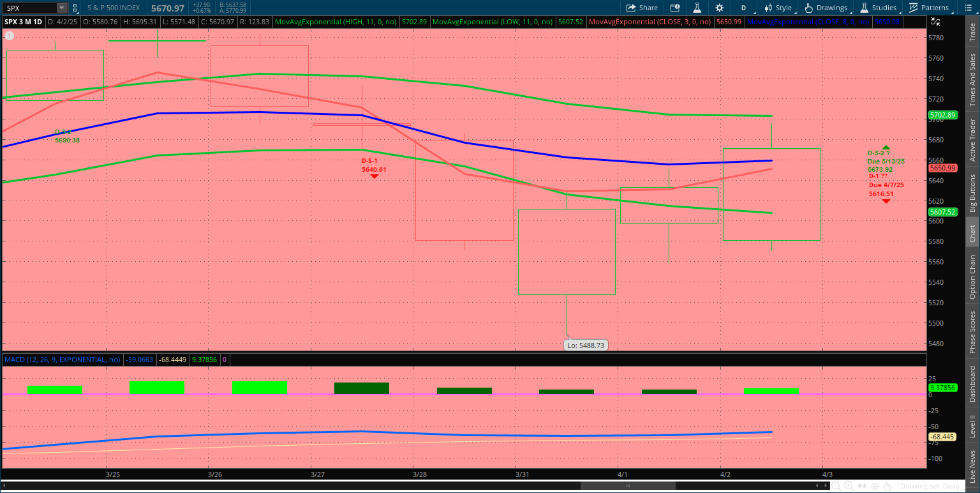
Task: Click the flask icon beside Share
Action: [x=697, y=8]
